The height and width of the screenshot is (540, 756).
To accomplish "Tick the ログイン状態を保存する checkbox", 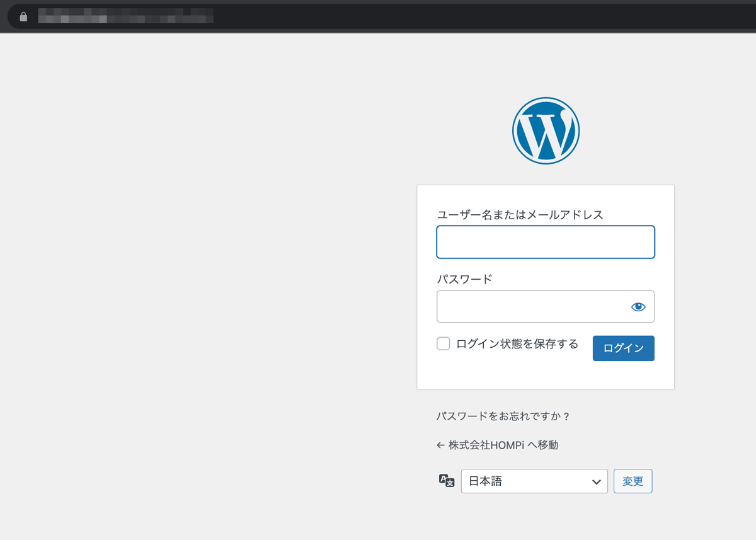I will tap(444, 343).
